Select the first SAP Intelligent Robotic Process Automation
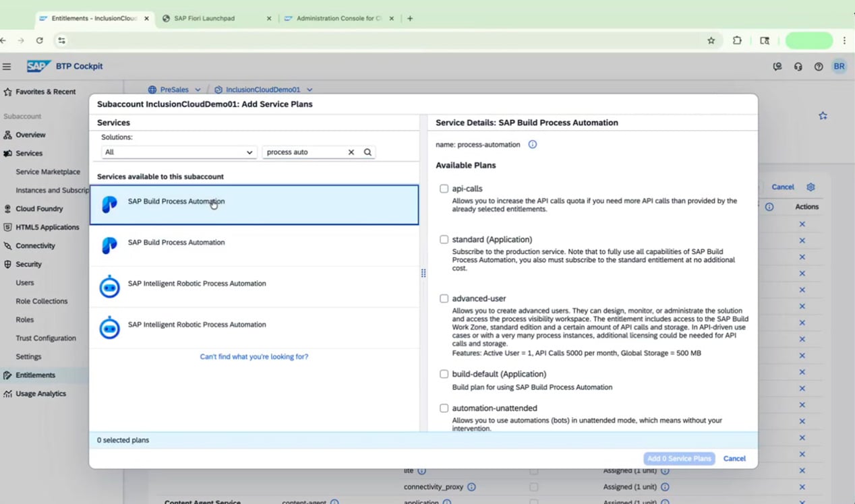The image size is (855, 504). [254, 287]
